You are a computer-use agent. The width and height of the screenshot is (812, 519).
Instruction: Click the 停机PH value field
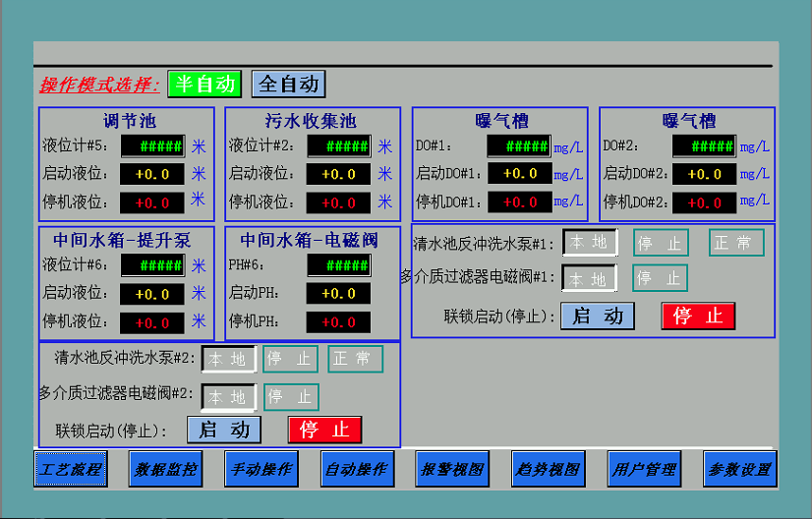[x=338, y=322]
